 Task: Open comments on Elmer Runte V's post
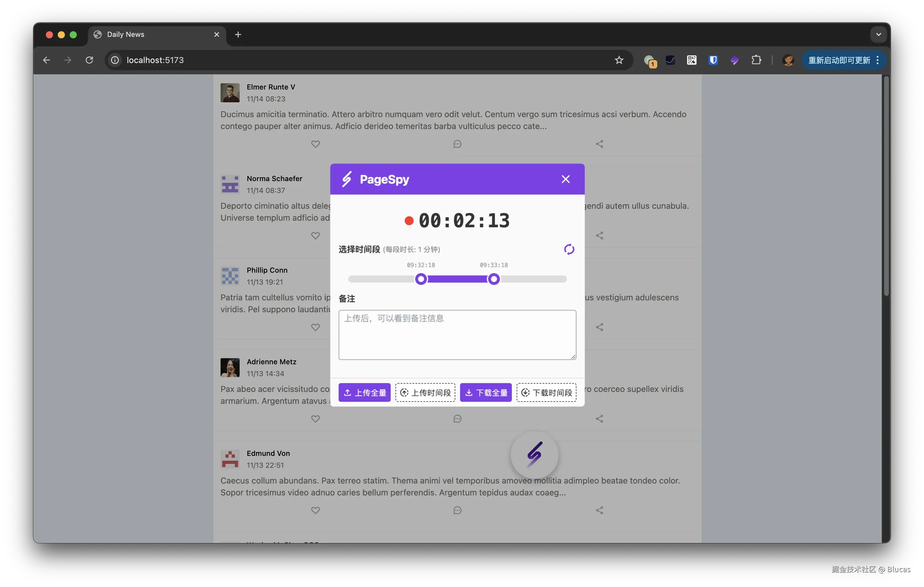457,144
